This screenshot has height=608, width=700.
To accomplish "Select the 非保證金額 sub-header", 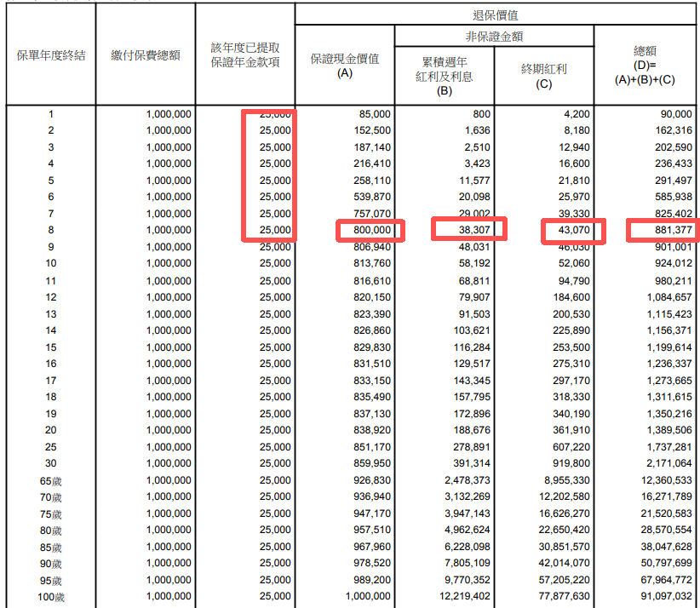I will click(494, 37).
